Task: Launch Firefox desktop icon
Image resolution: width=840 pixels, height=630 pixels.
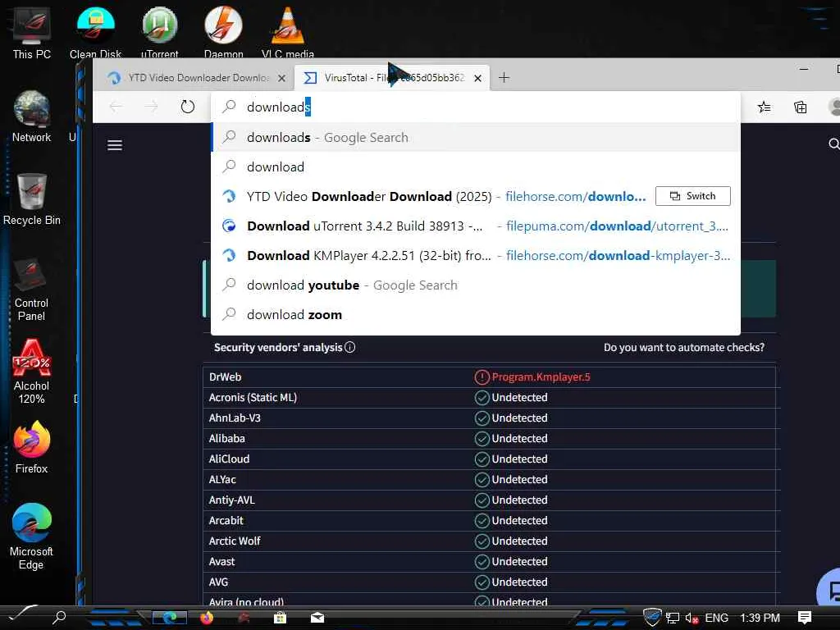Action: click(32, 448)
